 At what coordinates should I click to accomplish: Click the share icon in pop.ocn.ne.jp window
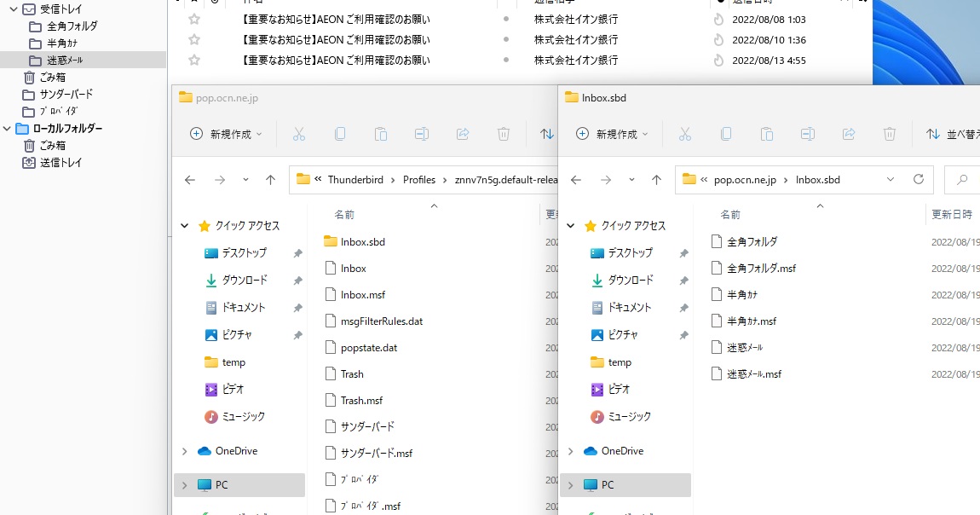pyautogui.click(x=463, y=134)
